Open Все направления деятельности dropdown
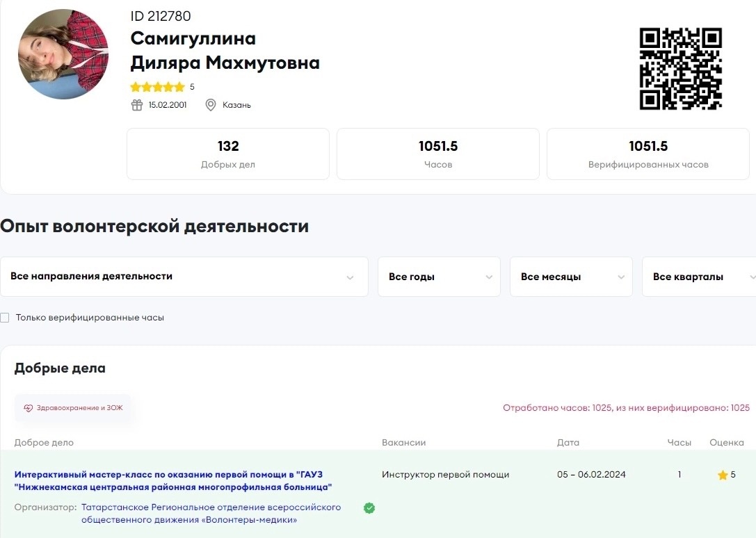This screenshot has width=756, height=538. pos(184,277)
